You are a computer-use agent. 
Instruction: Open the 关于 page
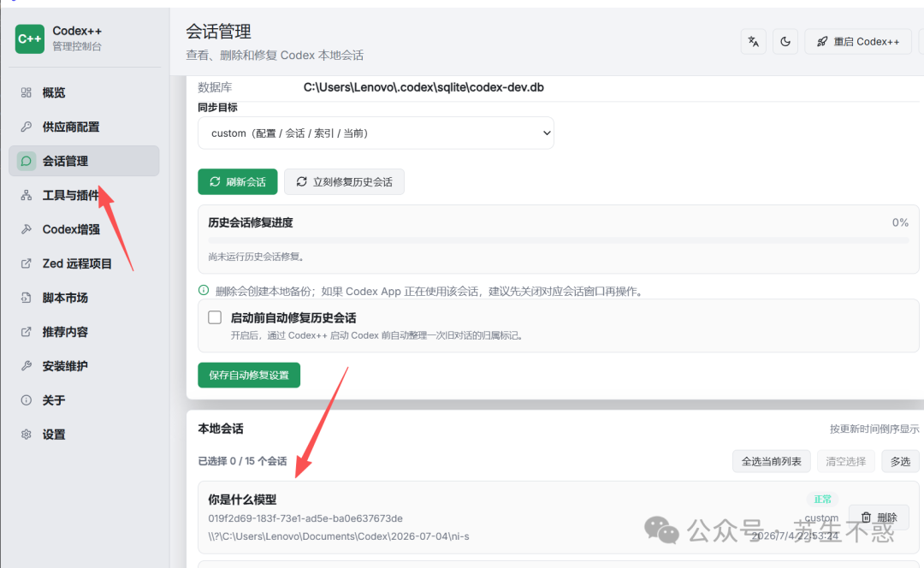(x=84, y=400)
